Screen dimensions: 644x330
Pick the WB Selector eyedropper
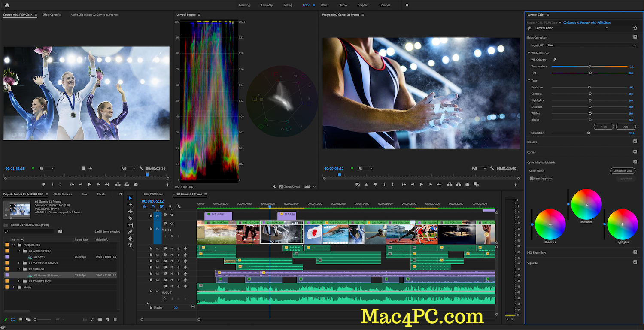[554, 60]
